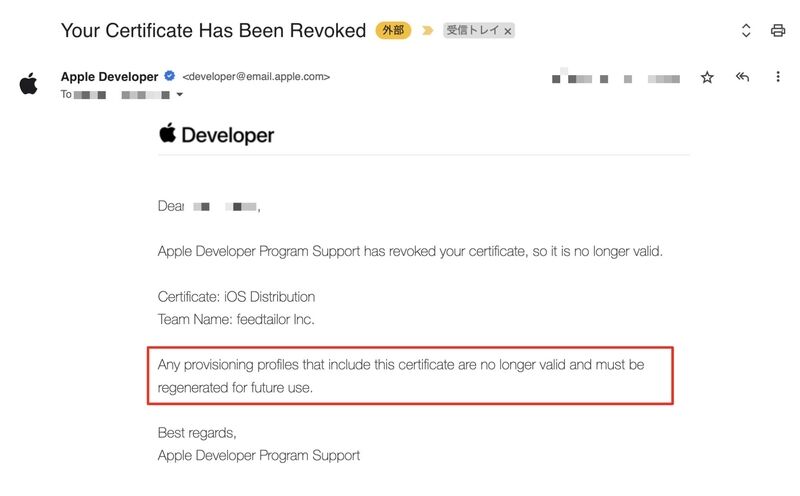Click the blue verified sender checkmark badge
Viewport: 800px width, 496px height.
click(x=169, y=76)
